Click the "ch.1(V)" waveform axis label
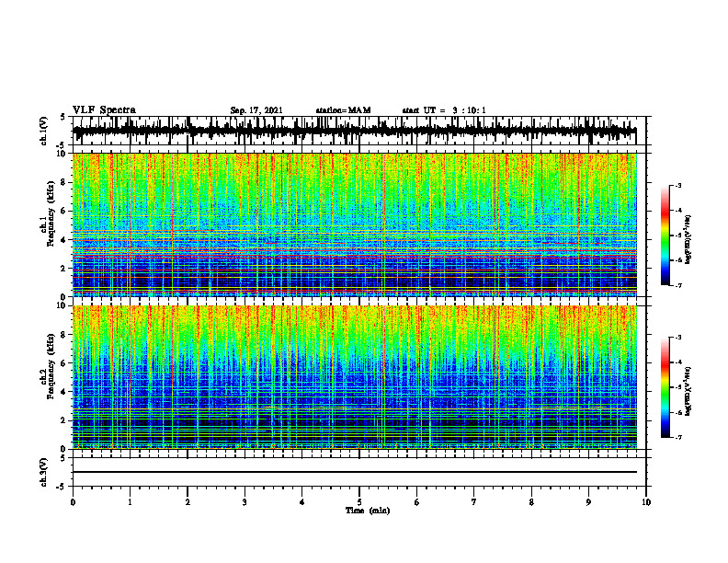Screen dimensions: 728x563 (43, 131)
